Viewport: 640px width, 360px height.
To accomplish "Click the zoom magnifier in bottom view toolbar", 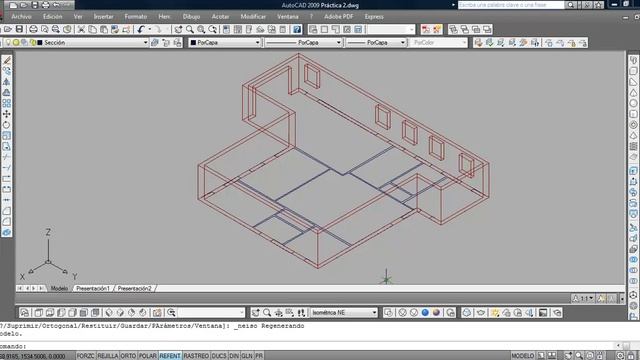I will pos(267,313).
